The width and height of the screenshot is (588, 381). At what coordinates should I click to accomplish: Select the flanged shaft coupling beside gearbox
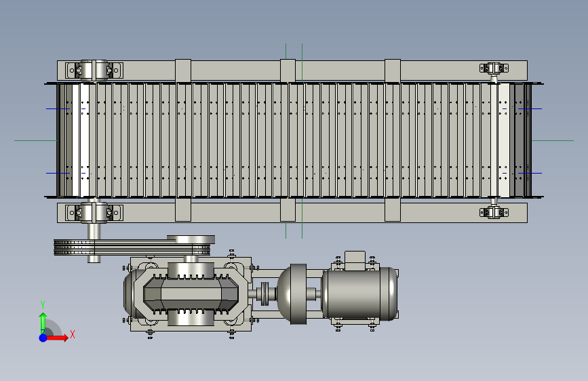(264, 294)
